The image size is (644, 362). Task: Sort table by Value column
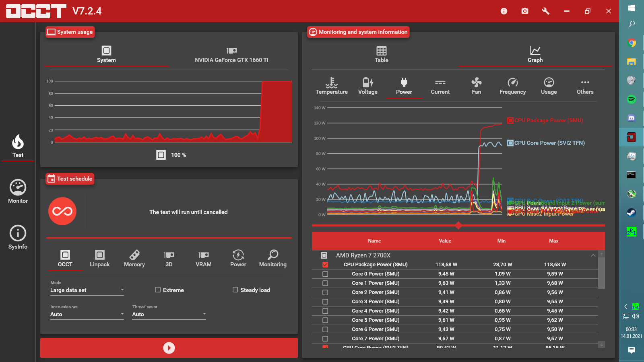445,241
